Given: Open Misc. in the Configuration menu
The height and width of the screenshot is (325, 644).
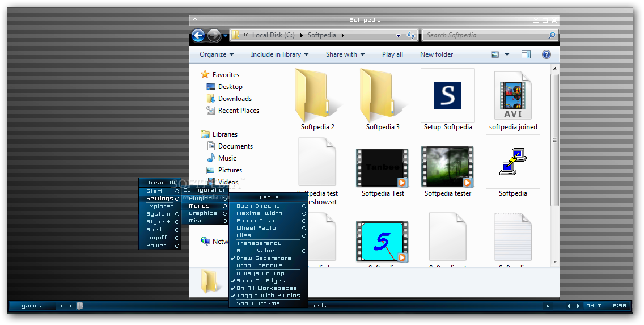Looking at the screenshot, I should pos(205,221).
